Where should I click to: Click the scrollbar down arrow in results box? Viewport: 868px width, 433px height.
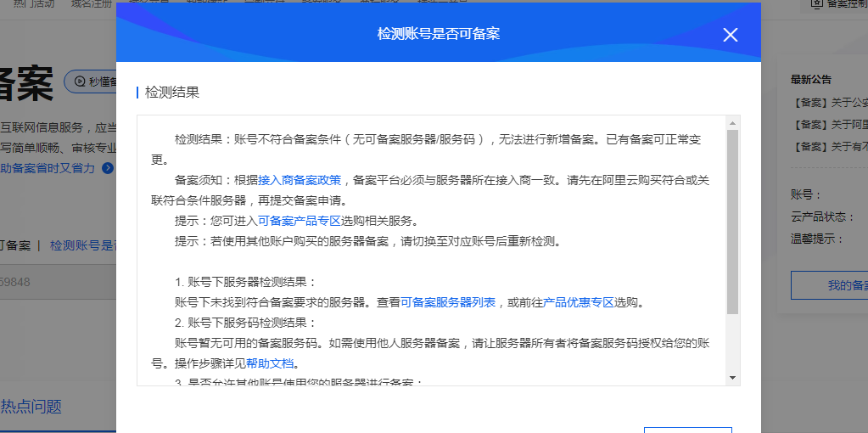tap(732, 377)
